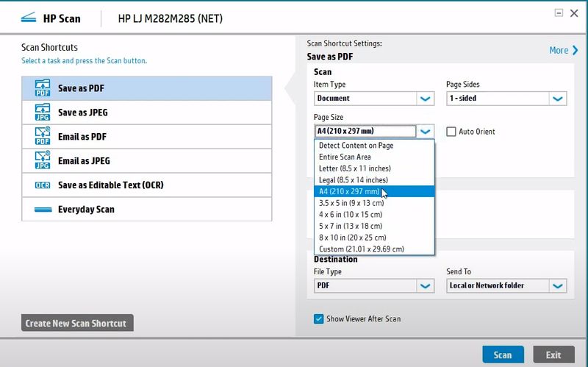
Task: Open More scan settings link
Action: tap(559, 50)
